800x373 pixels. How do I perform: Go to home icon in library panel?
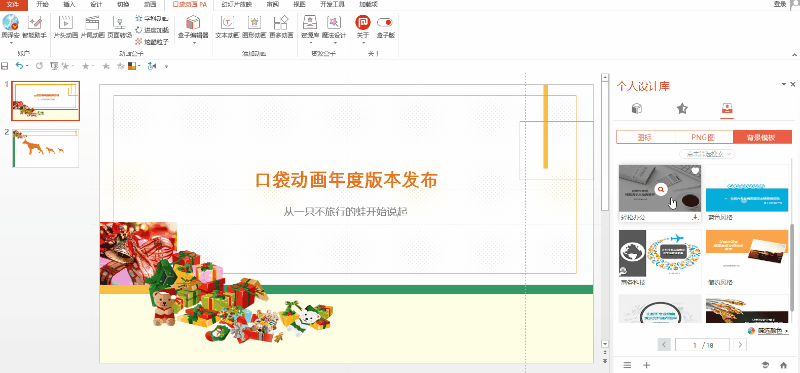point(784,365)
